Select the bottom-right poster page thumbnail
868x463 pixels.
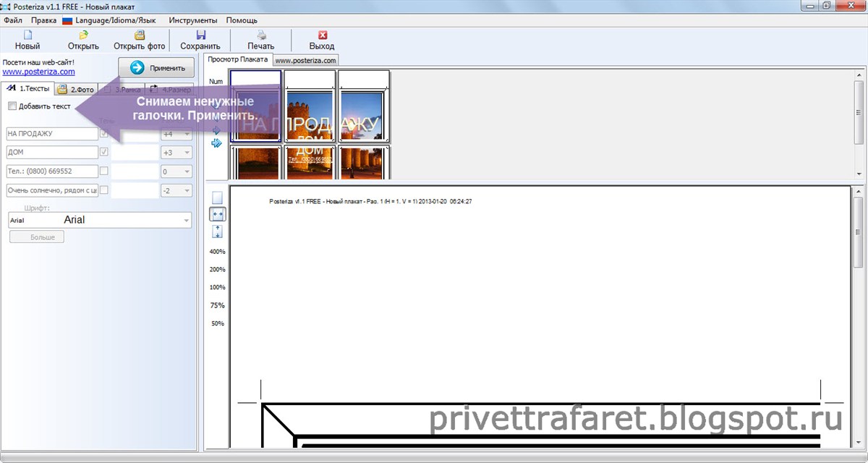point(364,162)
